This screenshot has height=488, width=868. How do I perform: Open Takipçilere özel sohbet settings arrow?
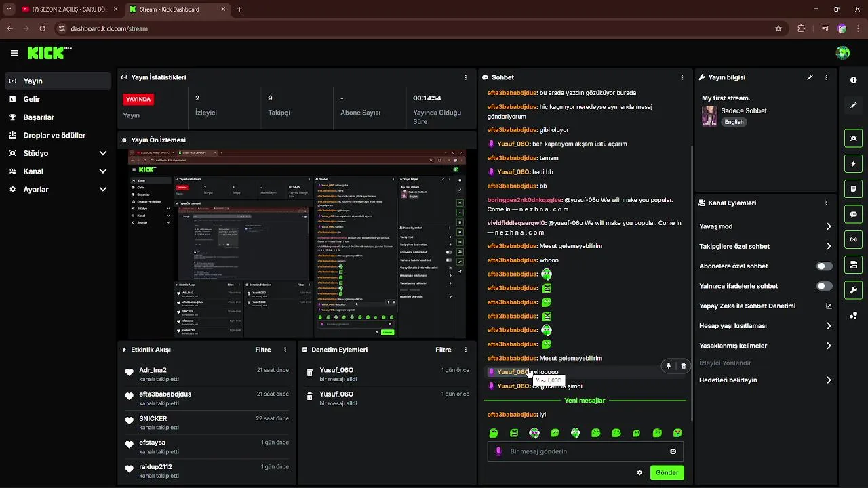point(828,246)
